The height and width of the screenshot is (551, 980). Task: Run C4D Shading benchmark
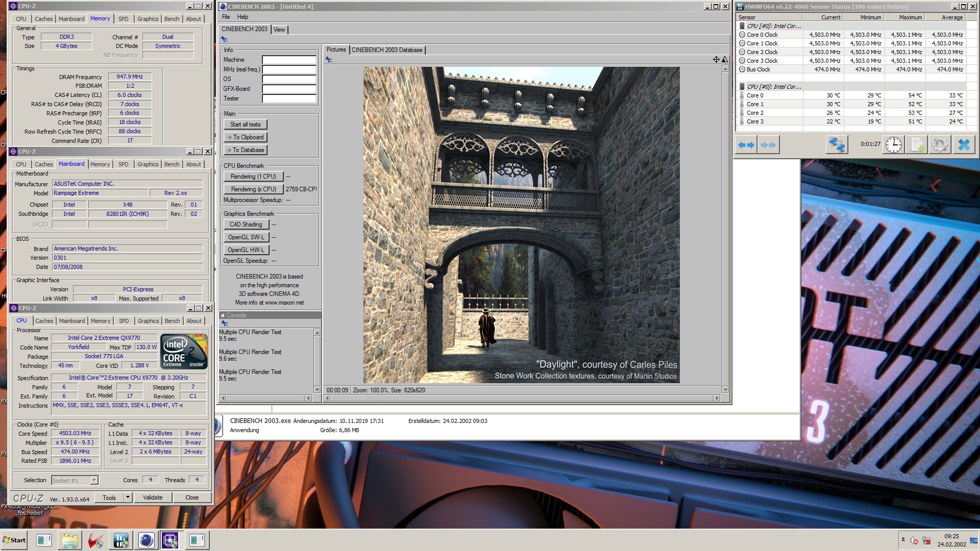246,224
